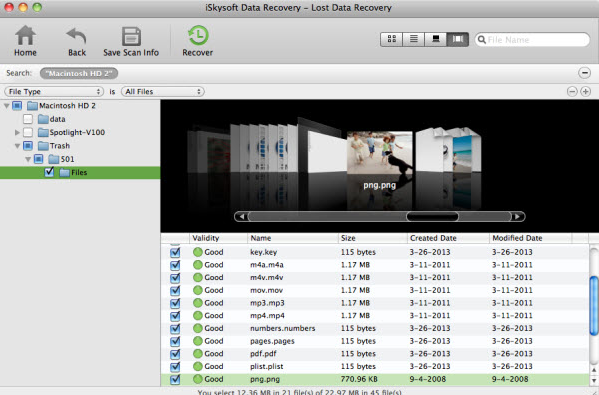Select the m4v.m4v row
This screenshot has height=395, width=599.
point(375,278)
